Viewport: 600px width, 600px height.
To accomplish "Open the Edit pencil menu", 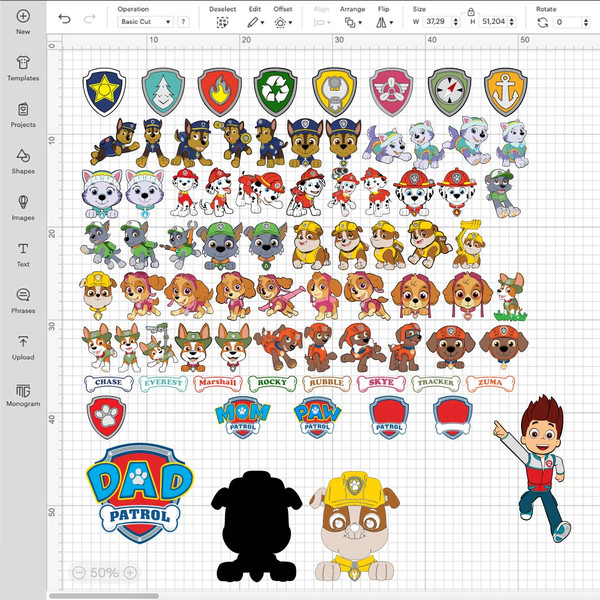I will pyautogui.click(x=255, y=23).
